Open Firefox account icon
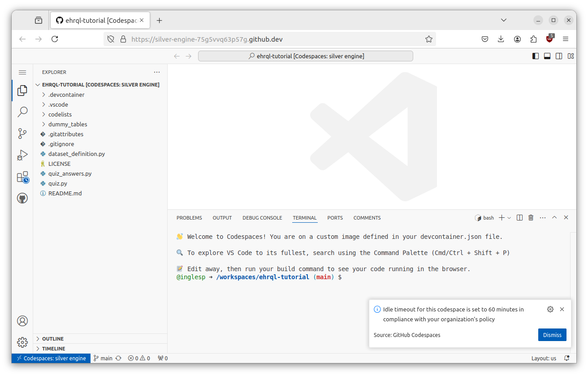Image resolution: width=588 pixels, height=376 pixels. (x=517, y=39)
